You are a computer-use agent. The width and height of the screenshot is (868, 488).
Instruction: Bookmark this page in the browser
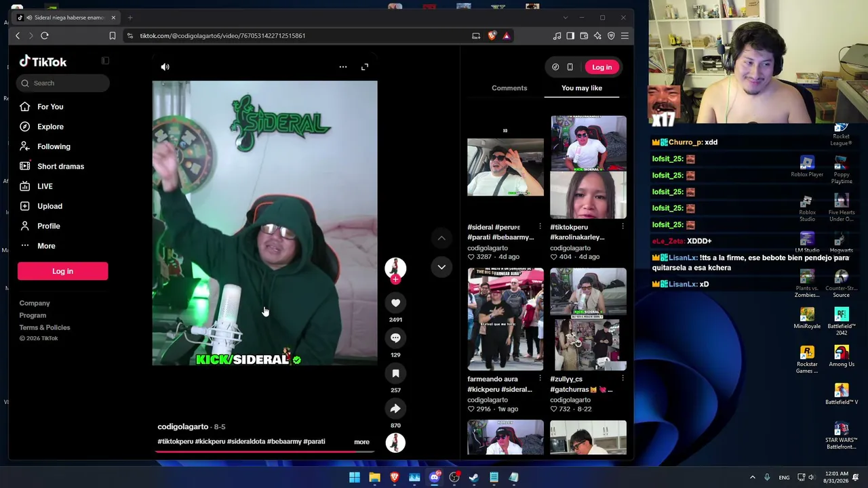click(113, 36)
